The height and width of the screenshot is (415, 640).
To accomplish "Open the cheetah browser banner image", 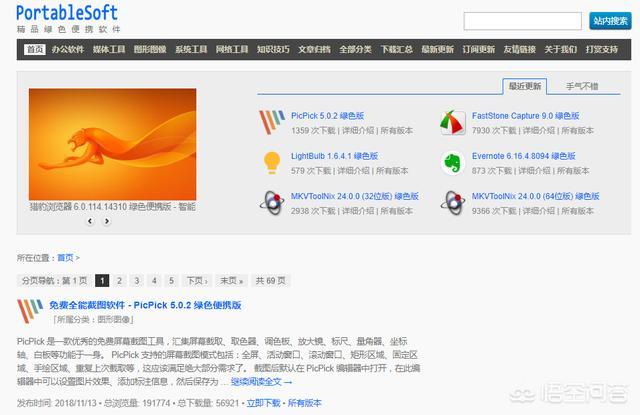I will coord(112,144).
